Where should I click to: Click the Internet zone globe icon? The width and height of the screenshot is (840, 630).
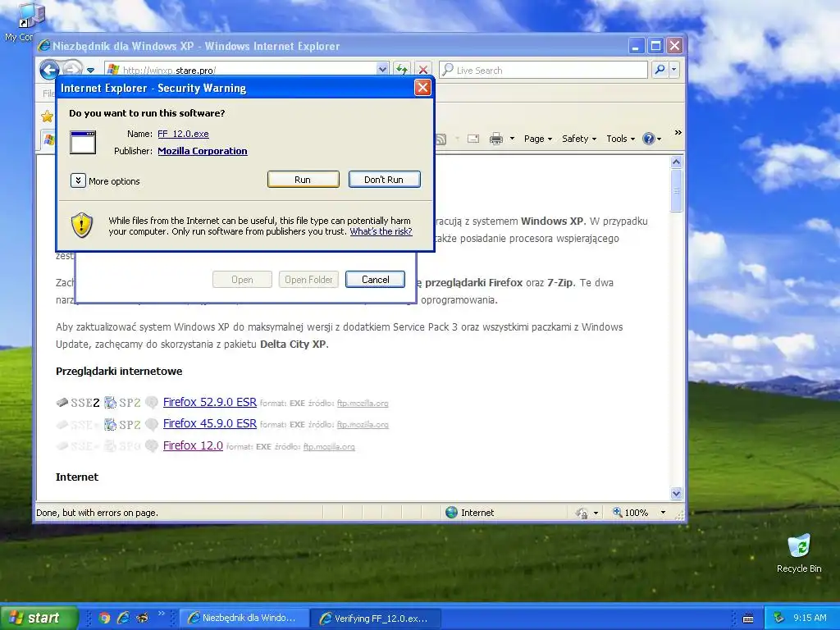452,513
